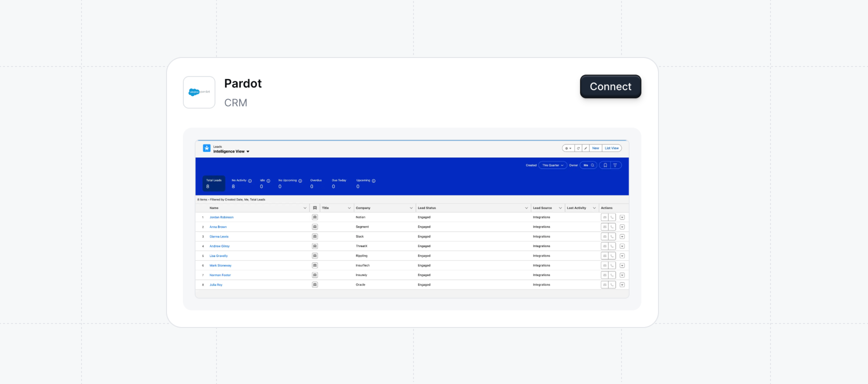868x384 pixels.
Task: Click bookmark column header icon
Action: tap(314, 208)
